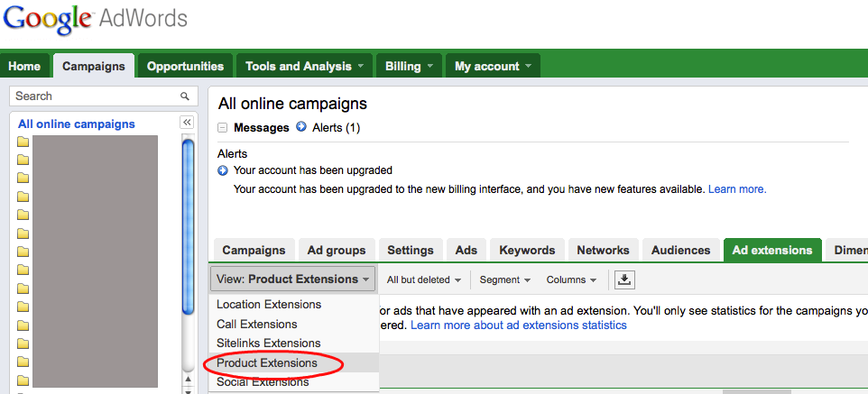This screenshot has width=868, height=394.
Task: Open the View: Product Extensions dropdown
Action: pos(293,279)
